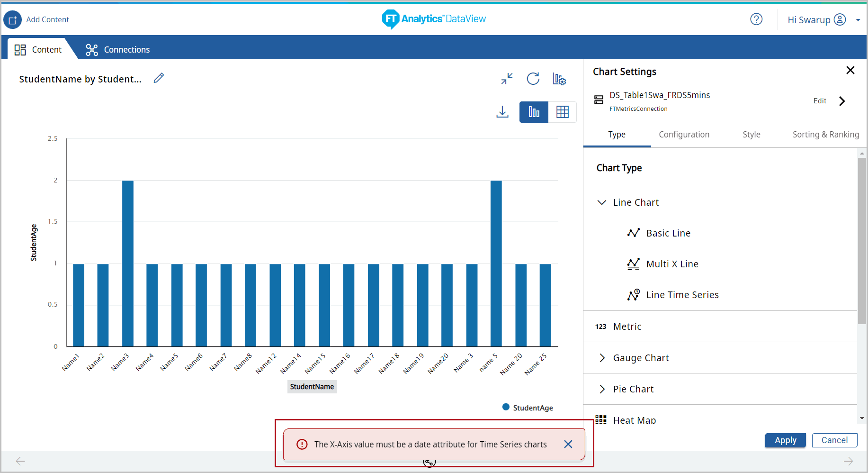Screen dimensions: 868x473
Task: Click the Apply button
Action: tap(785, 440)
